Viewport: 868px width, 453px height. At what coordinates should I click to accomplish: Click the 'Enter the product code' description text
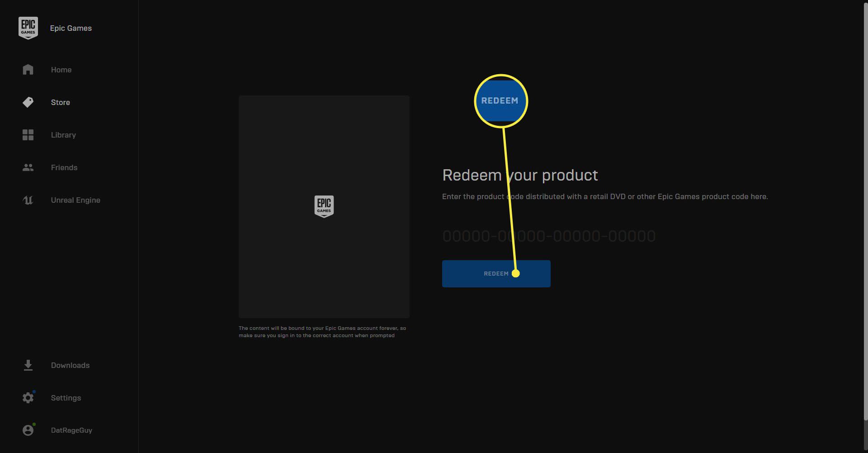605,196
